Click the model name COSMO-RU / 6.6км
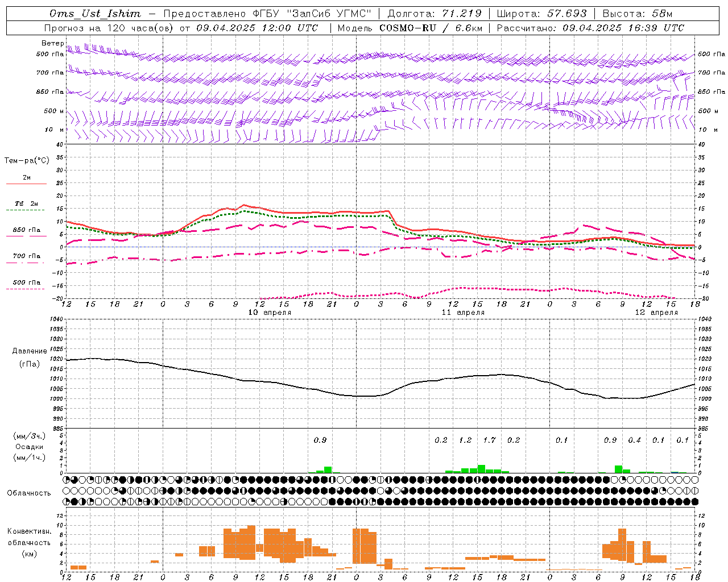 coord(431,28)
